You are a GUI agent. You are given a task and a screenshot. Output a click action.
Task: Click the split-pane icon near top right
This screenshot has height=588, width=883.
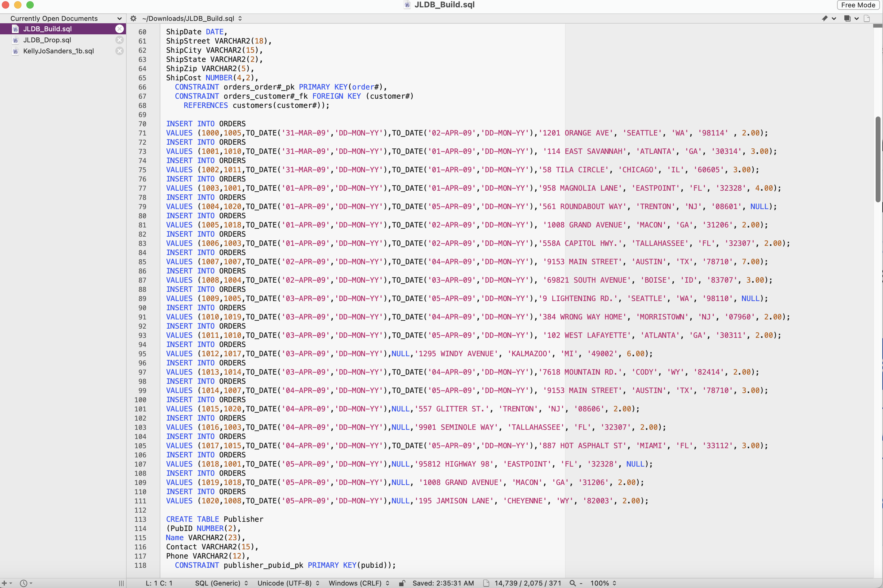848,18
